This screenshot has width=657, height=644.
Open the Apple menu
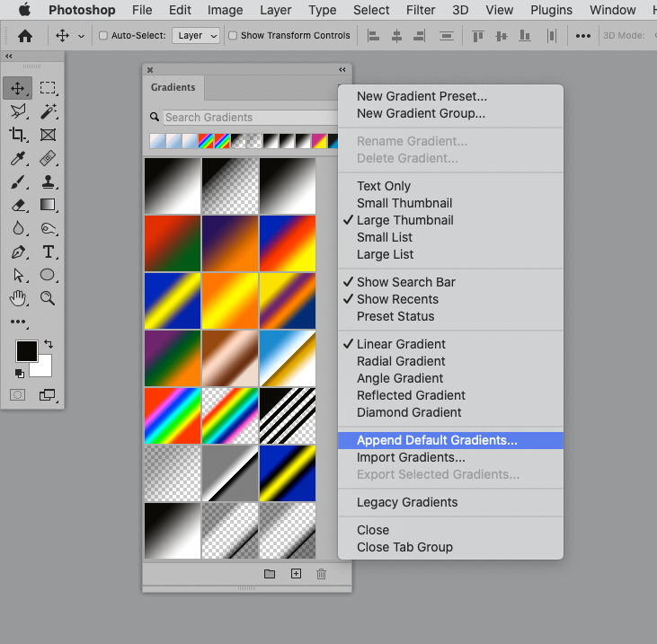pos(25,10)
